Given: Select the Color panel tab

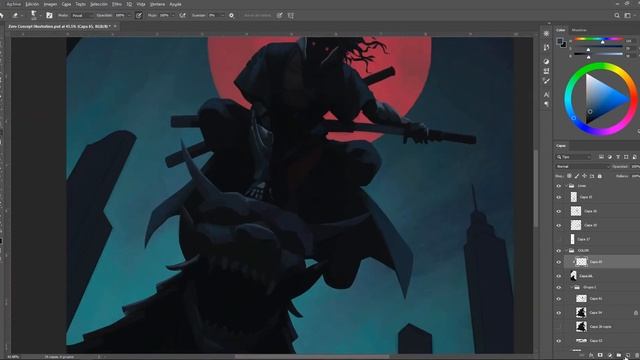Looking at the screenshot, I should click(x=561, y=30).
